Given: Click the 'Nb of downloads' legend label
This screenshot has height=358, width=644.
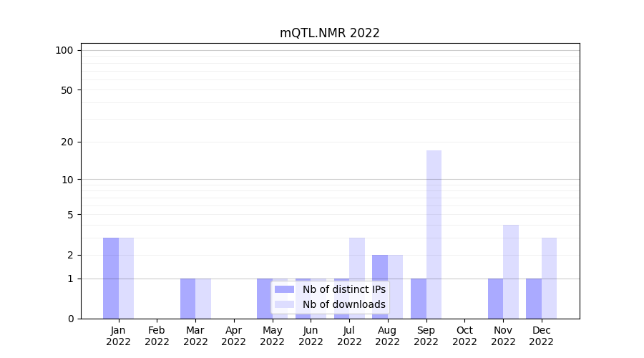Looking at the screenshot, I should [343, 304].
